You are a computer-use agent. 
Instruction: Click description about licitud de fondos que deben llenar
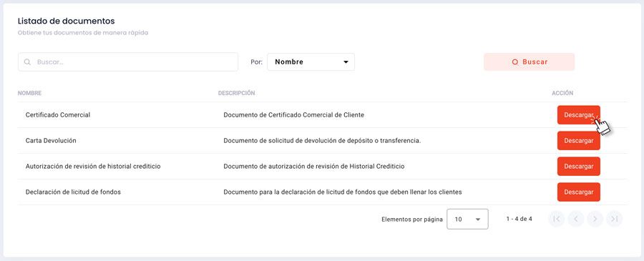click(x=343, y=192)
